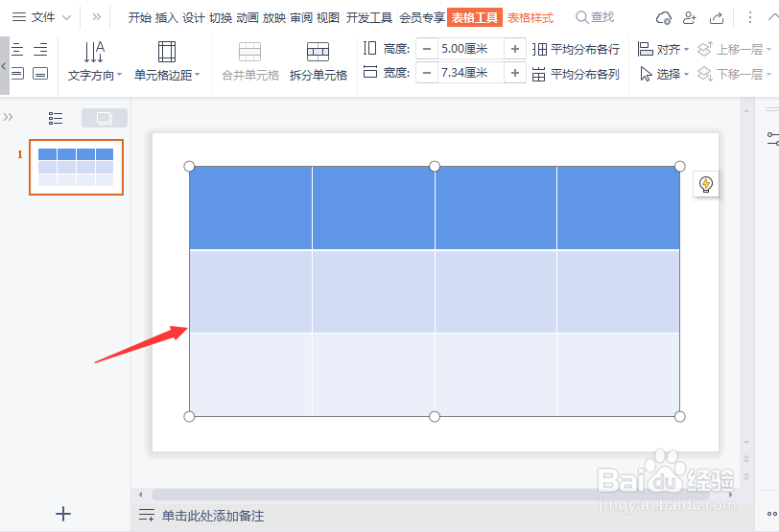779x532 pixels.
Task: Open the 审阅 tab
Action: pyautogui.click(x=301, y=18)
